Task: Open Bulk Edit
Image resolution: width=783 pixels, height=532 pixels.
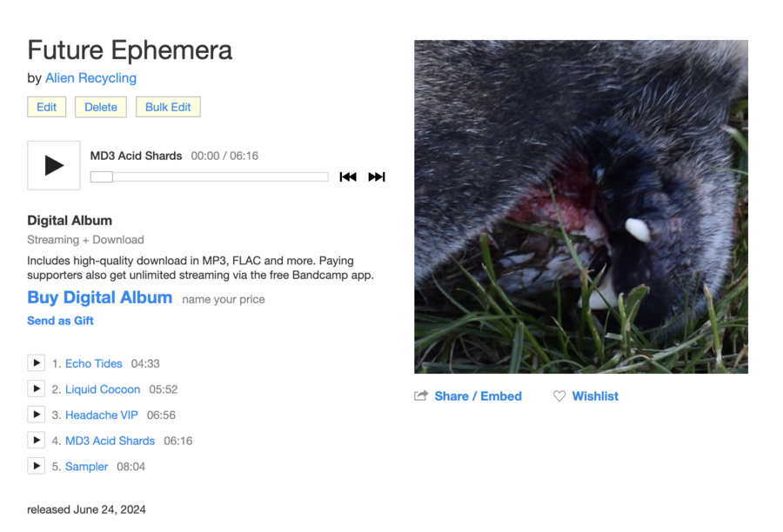Action: 168,107
